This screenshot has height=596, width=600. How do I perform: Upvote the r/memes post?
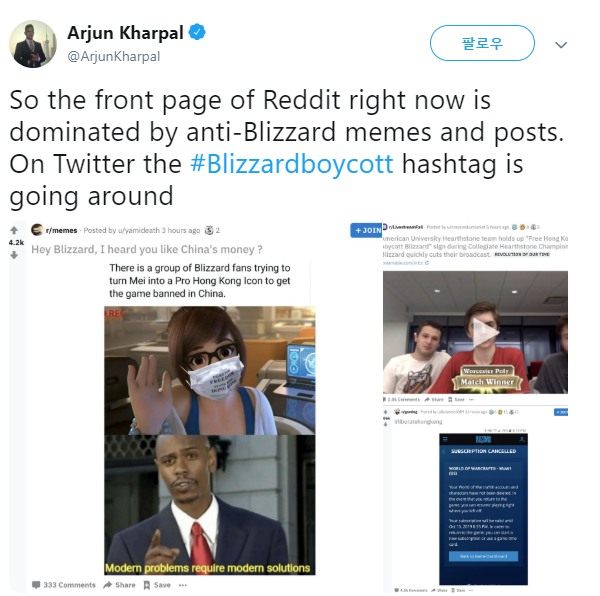click(x=14, y=230)
